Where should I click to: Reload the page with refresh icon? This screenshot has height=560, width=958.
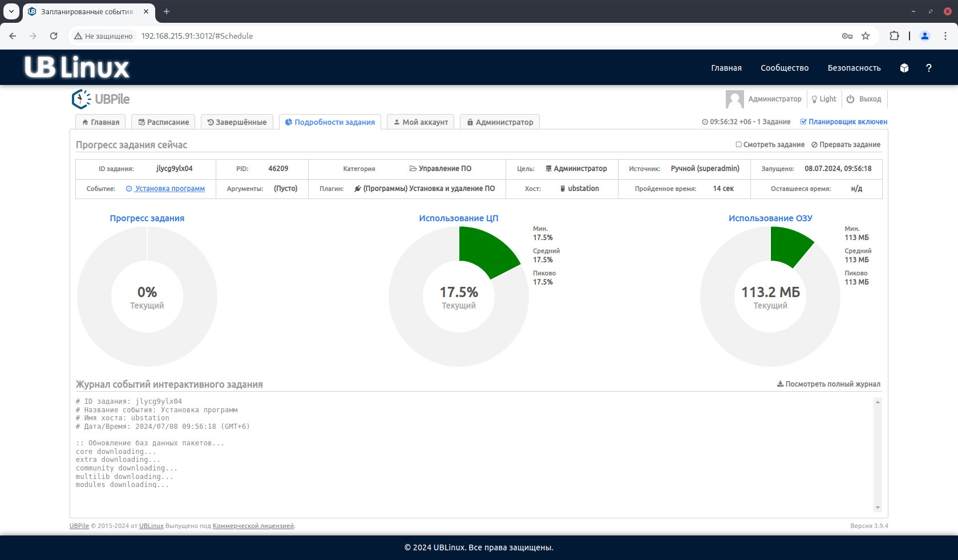54,36
